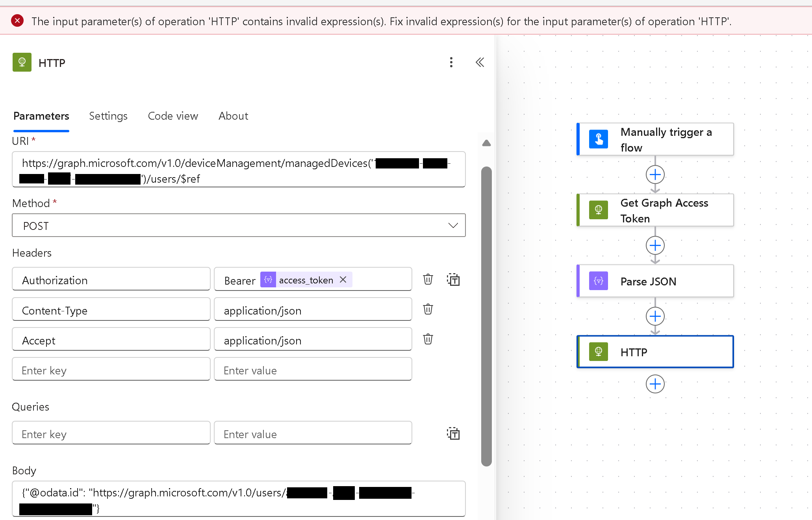Switch to the Parameters tab
Viewport: 812px width, 520px height.
pos(41,116)
